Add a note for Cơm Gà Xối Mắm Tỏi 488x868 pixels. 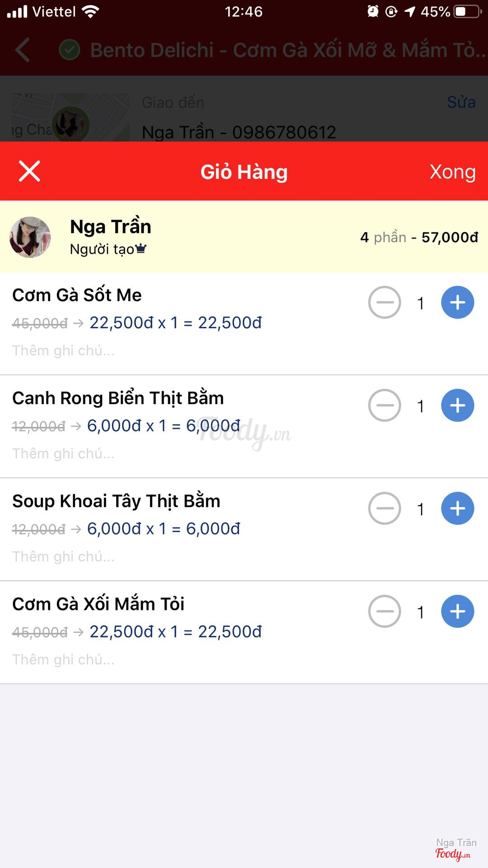click(64, 660)
